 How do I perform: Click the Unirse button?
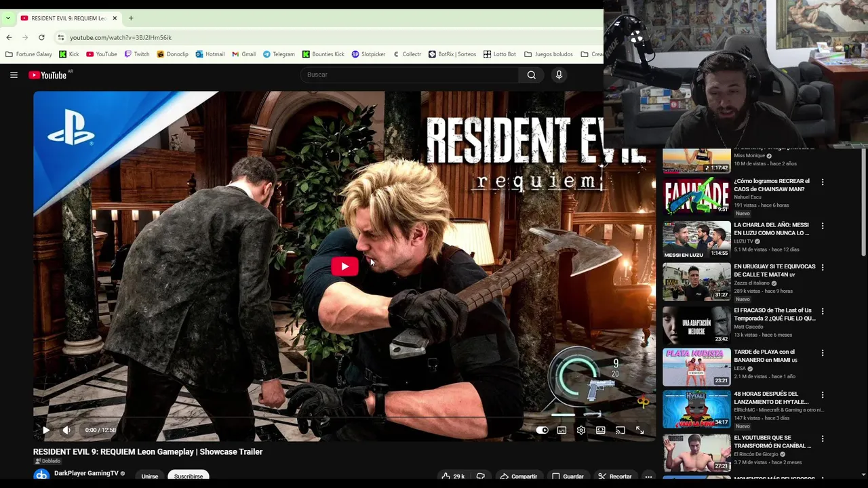(150, 476)
